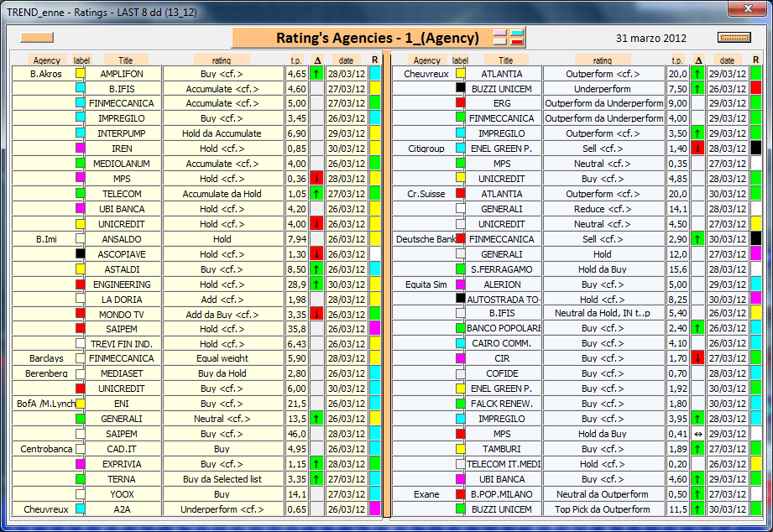Click the magenta R square for A2A
The width and height of the screenshot is (773, 532).
[x=374, y=509]
